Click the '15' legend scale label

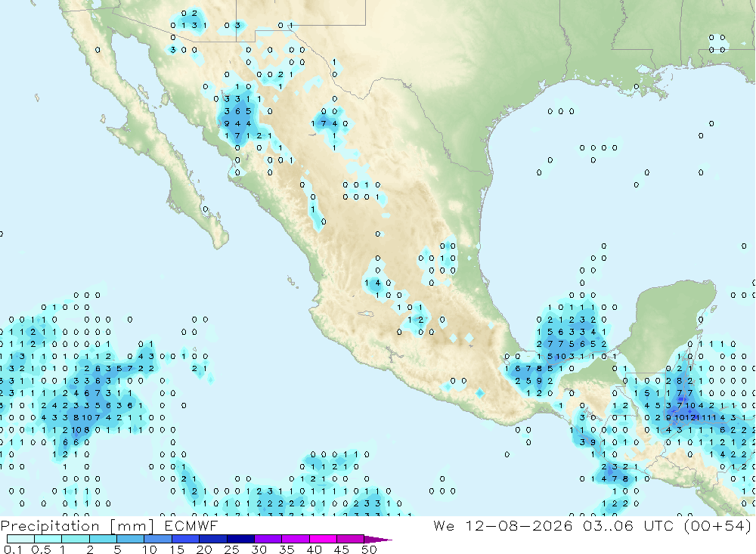177,549
